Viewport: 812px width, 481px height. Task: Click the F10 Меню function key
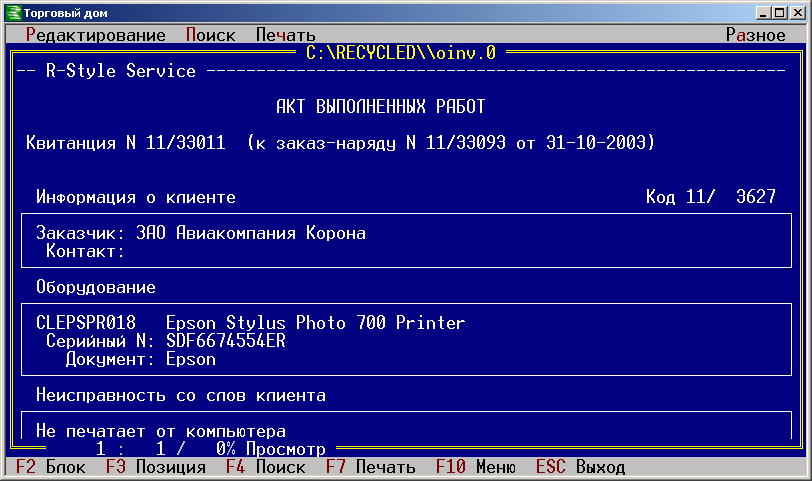pyautogui.click(x=476, y=467)
